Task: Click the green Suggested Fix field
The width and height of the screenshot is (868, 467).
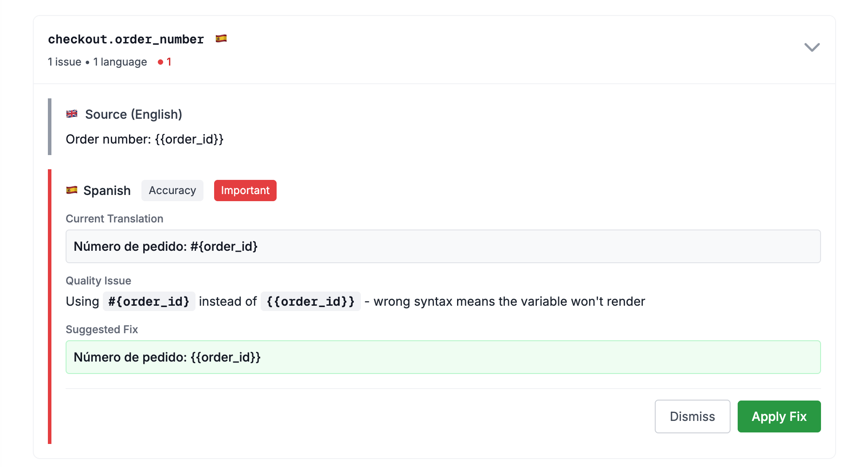Action: click(x=442, y=357)
